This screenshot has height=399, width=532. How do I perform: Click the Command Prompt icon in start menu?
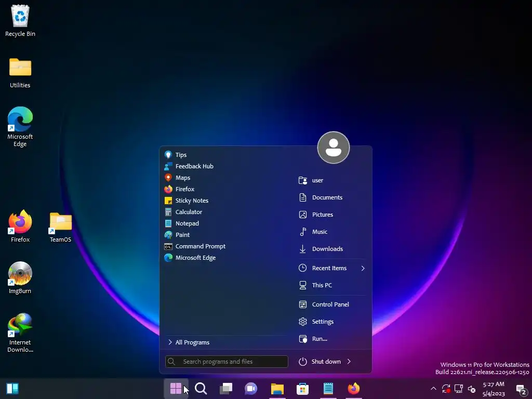coord(168,246)
